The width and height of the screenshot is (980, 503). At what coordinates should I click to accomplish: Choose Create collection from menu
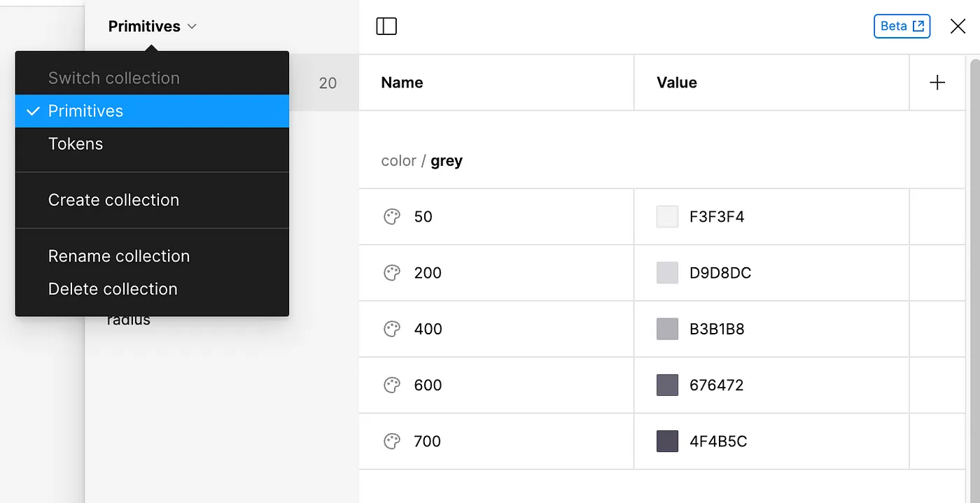tap(113, 200)
